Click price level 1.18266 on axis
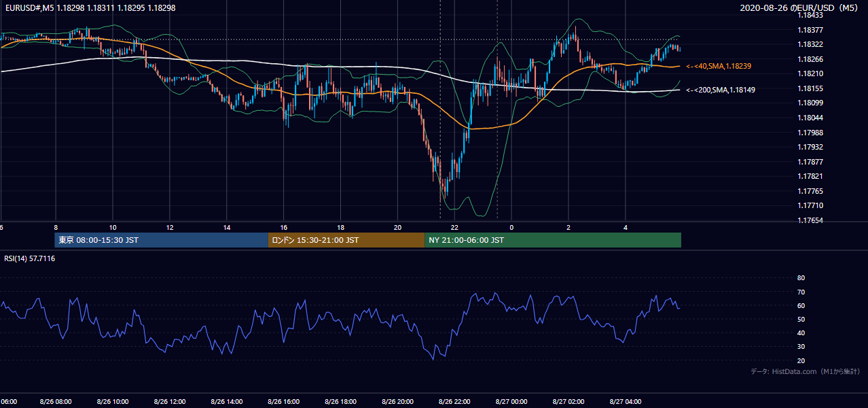Viewport: 868px width, 408px height. [810, 59]
